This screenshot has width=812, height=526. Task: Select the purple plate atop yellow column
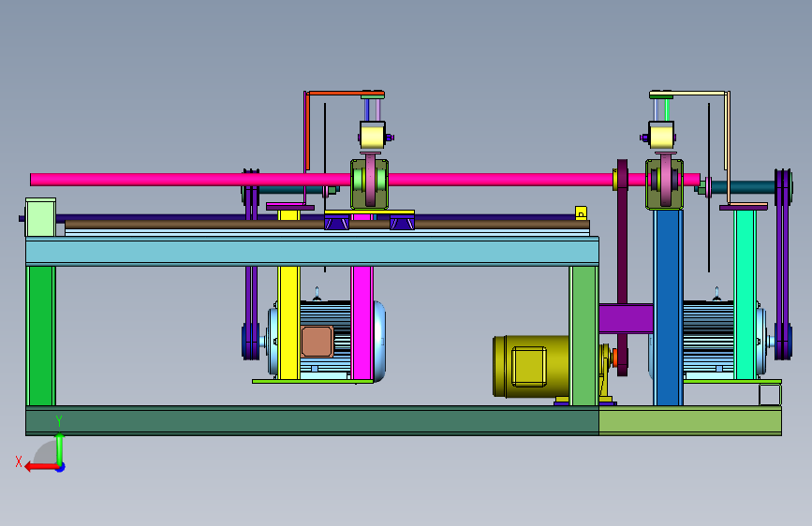[x=290, y=207]
